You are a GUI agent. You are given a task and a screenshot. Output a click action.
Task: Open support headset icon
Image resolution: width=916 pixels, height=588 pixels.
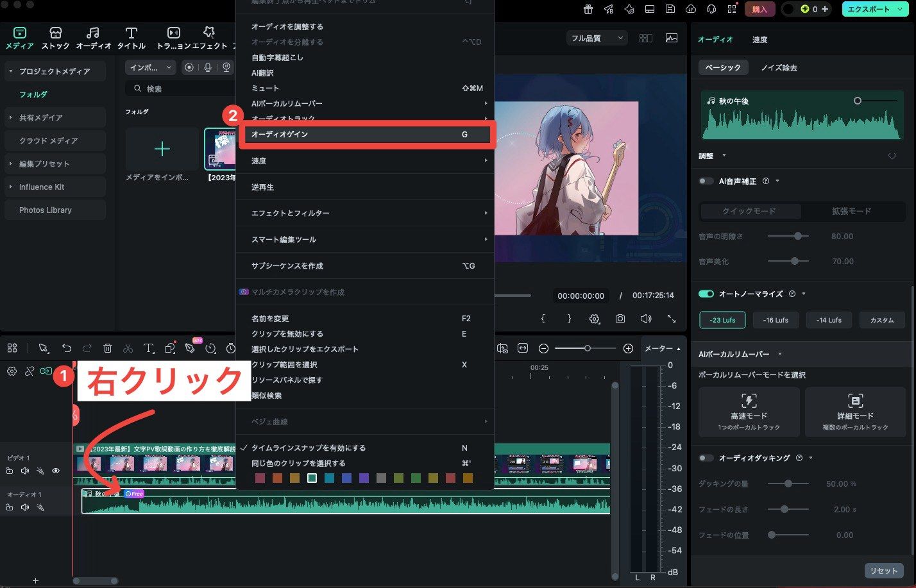point(711,9)
